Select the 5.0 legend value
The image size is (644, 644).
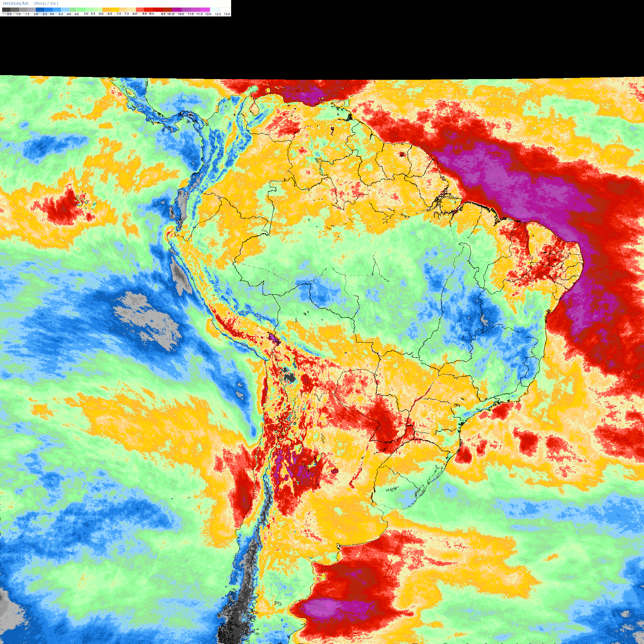click(86, 14)
